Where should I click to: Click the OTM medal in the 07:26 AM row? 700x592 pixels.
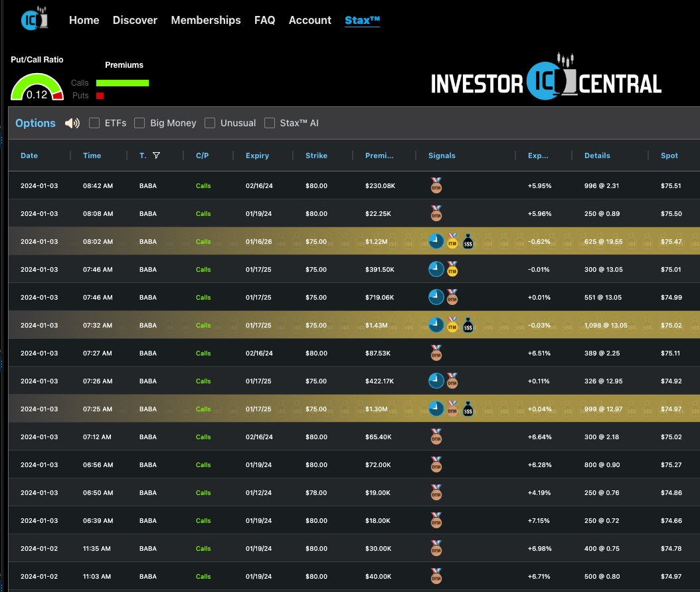(452, 381)
